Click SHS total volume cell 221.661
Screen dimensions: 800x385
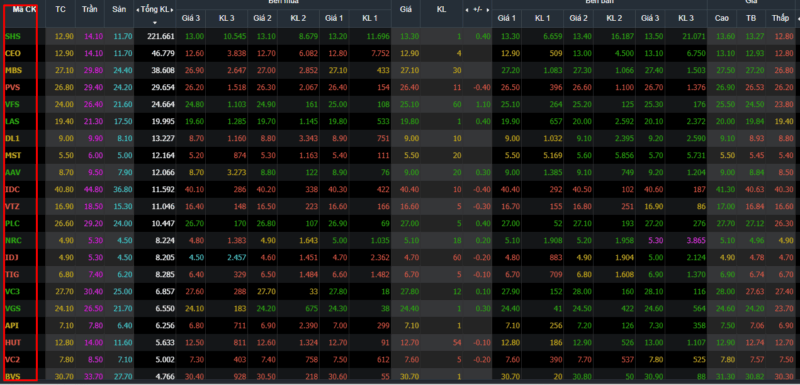click(x=162, y=36)
